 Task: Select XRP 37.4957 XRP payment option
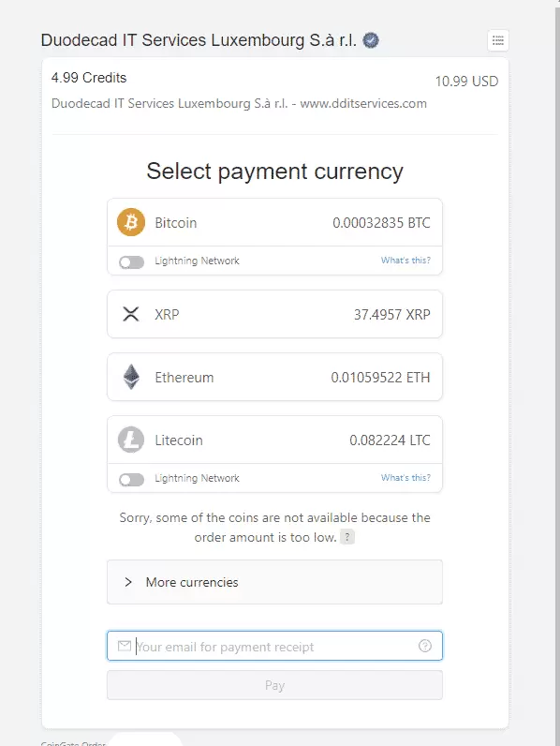coord(274,314)
